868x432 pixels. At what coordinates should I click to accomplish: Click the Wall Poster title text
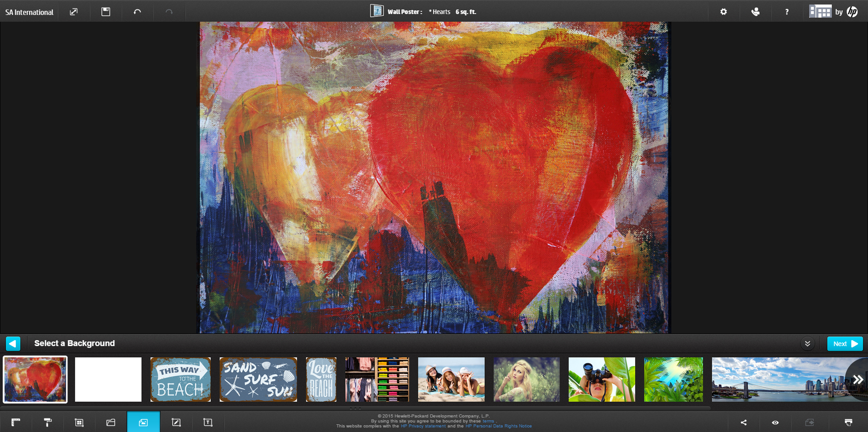405,12
